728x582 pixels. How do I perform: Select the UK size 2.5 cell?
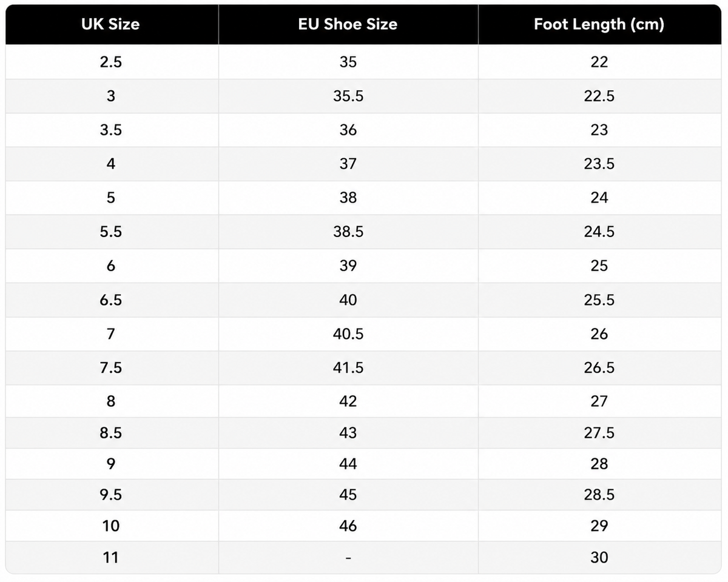point(112,62)
